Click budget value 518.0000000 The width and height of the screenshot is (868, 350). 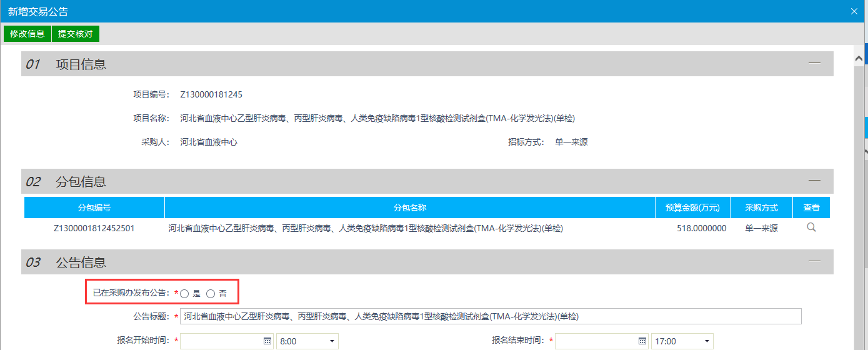[701, 229]
